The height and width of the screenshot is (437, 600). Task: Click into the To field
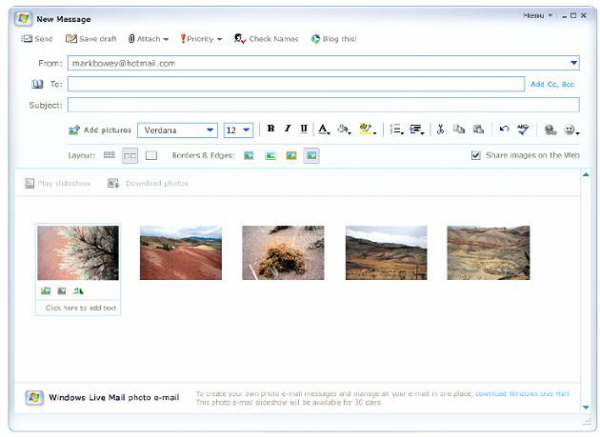click(x=296, y=84)
